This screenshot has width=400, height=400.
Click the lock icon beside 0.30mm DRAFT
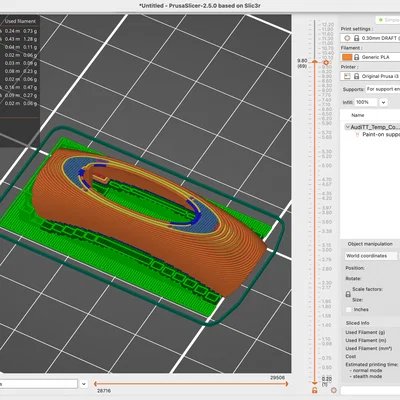coord(356,38)
